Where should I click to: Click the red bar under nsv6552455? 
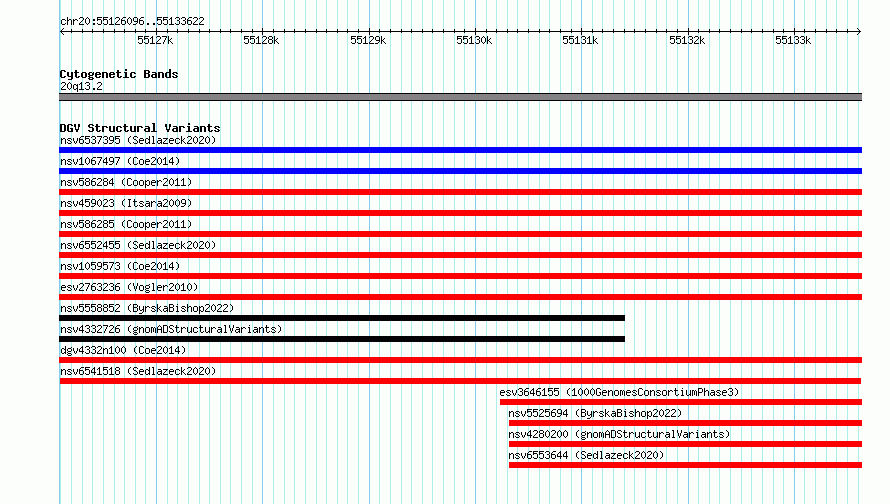point(460,255)
